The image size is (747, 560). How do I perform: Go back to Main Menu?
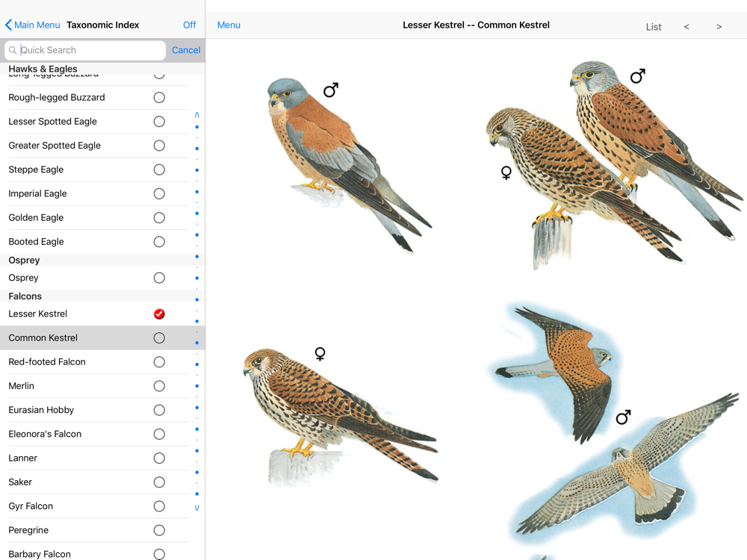(32, 25)
